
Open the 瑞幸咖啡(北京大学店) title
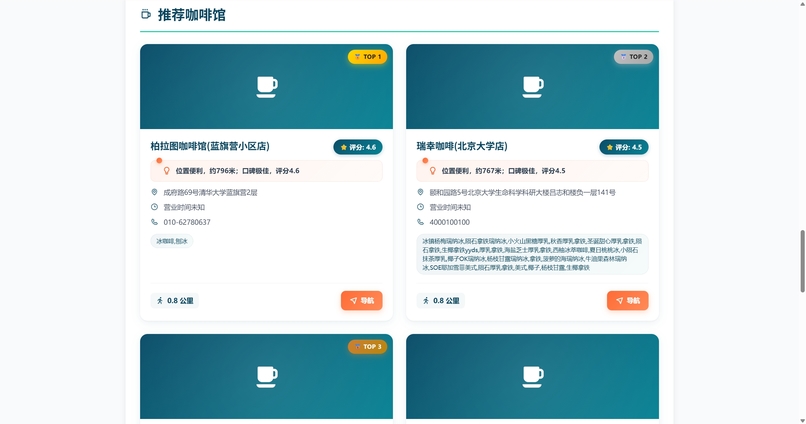click(x=462, y=146)
